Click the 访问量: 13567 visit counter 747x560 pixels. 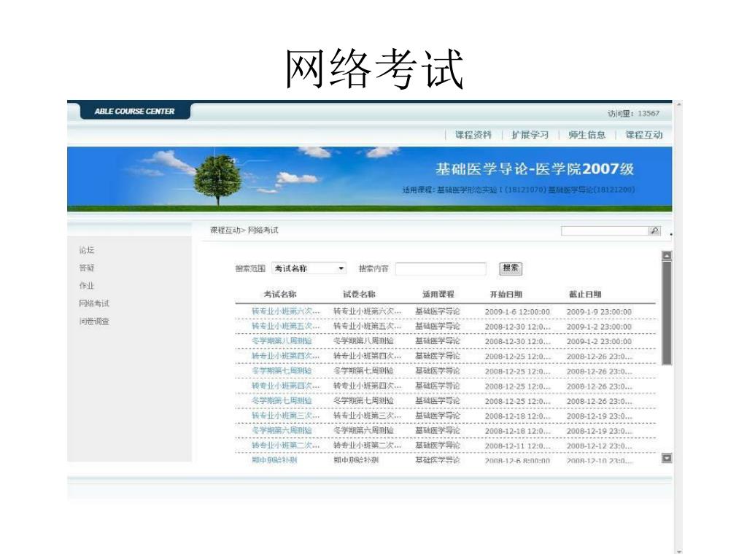click(x=633, y=113)
